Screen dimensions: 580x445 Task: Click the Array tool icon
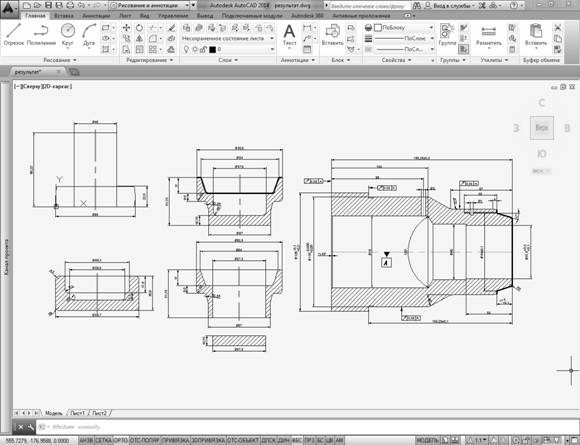(x=152, y=49)
